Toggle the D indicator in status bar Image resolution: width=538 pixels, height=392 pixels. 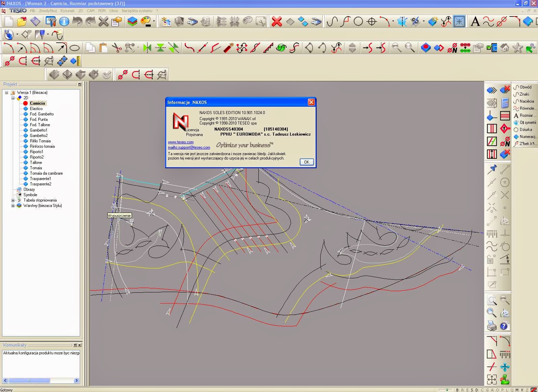[x=477, y=390]
